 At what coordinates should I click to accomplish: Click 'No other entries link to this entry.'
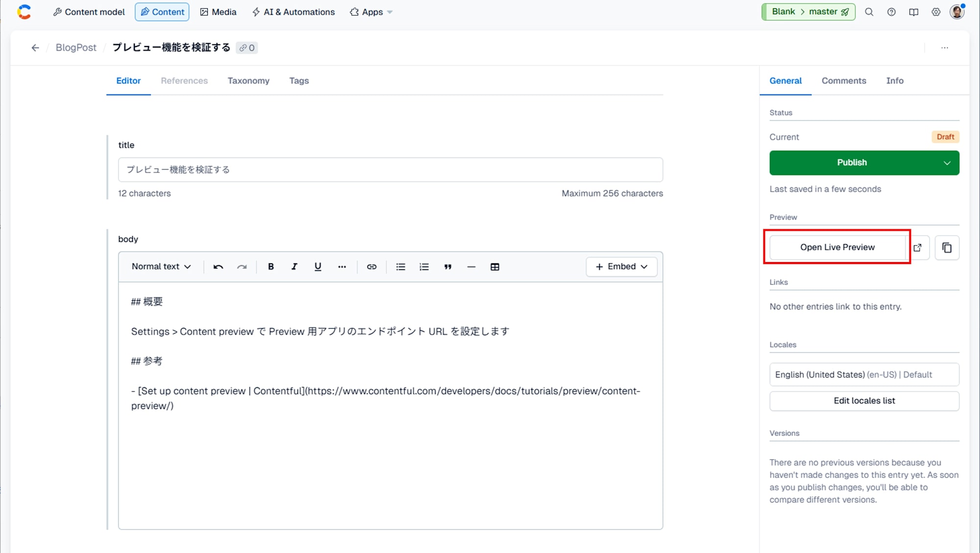[x=835, y=307]
